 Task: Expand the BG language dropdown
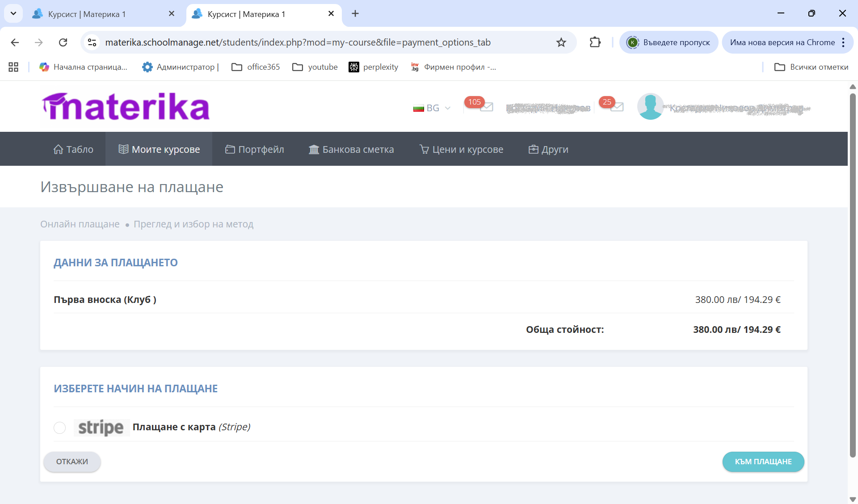click(x=432, y=108)
